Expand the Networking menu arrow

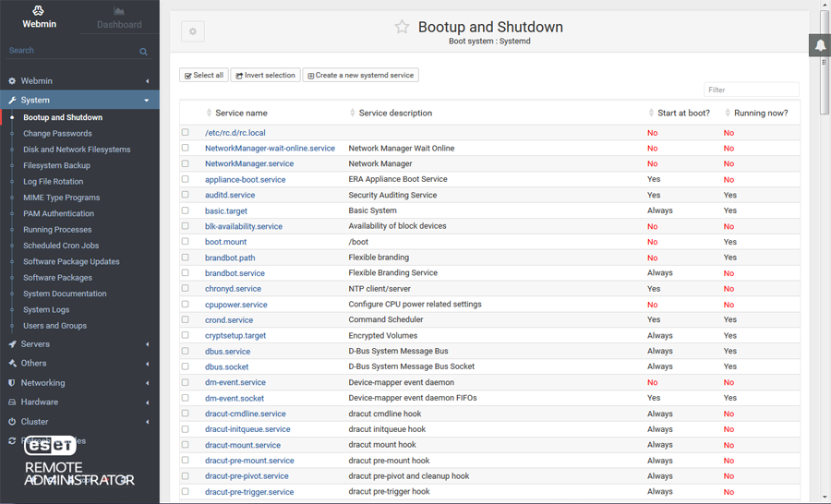[148, 383]
